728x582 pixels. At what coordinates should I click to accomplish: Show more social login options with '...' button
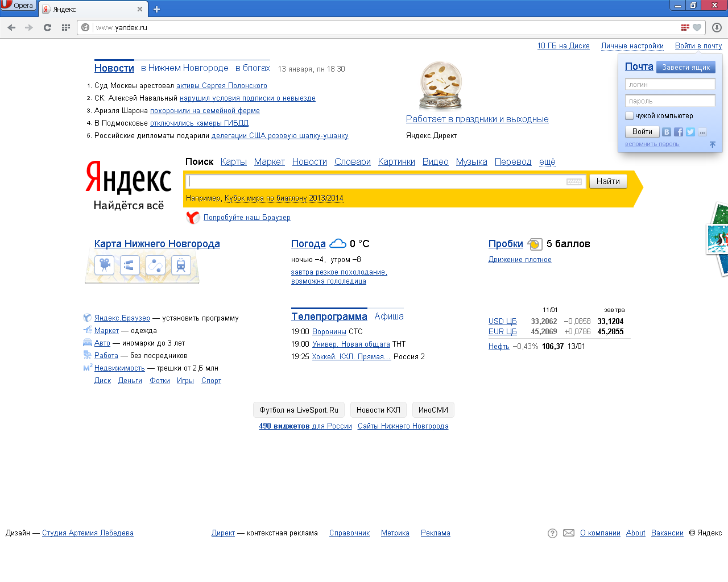pyautogui.click(x=702, y=132)
